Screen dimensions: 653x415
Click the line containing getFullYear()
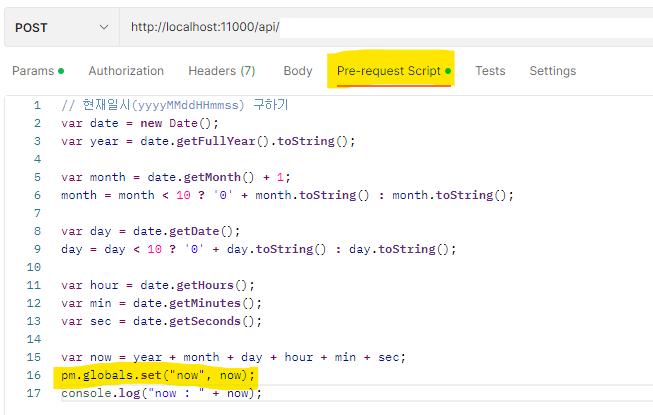point(208,141)
